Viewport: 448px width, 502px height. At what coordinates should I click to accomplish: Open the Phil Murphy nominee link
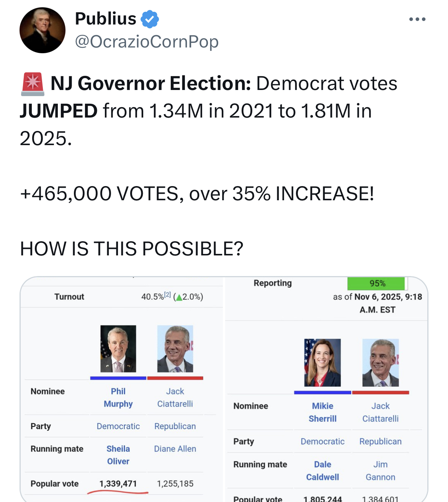pyautogui.click(x=118, y=397)
